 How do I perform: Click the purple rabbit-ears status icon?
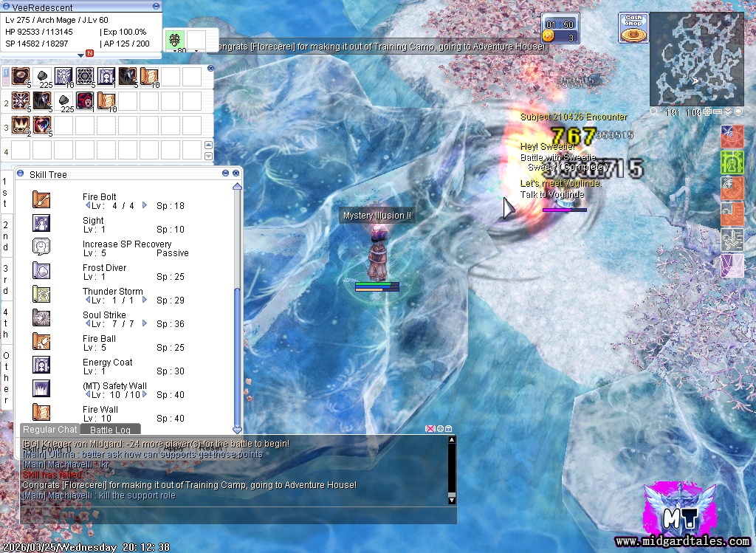[x=732, y=266]
